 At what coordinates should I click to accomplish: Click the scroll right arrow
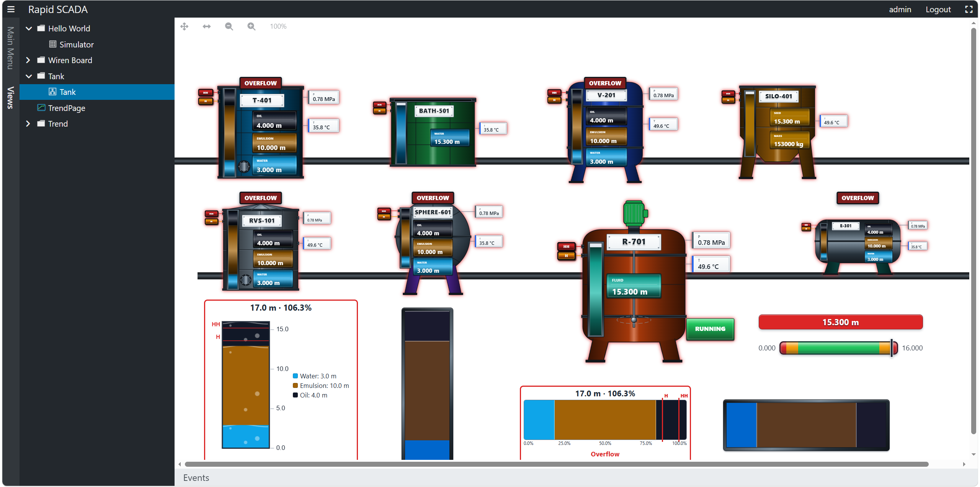(964, 464)
